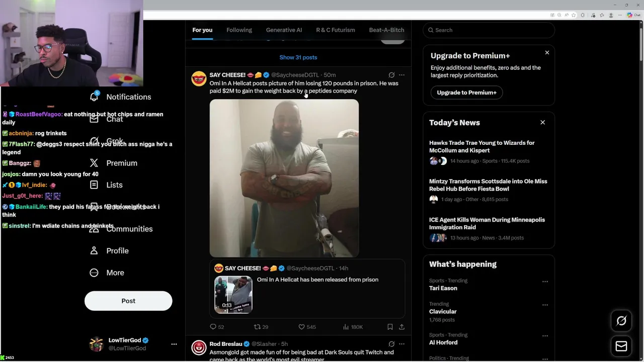
Task: Open the Lists icon in sidebar
Action: [x=94, y=185]
